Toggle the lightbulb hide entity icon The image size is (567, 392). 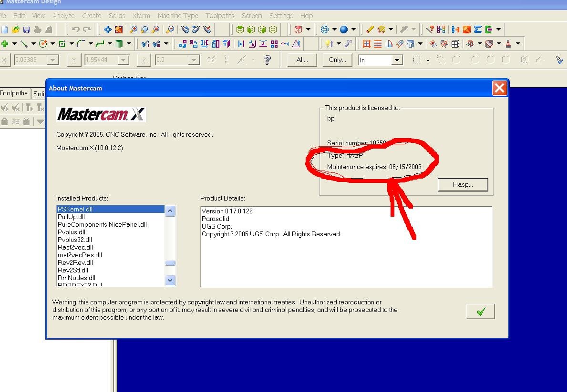tap(329, 44)
